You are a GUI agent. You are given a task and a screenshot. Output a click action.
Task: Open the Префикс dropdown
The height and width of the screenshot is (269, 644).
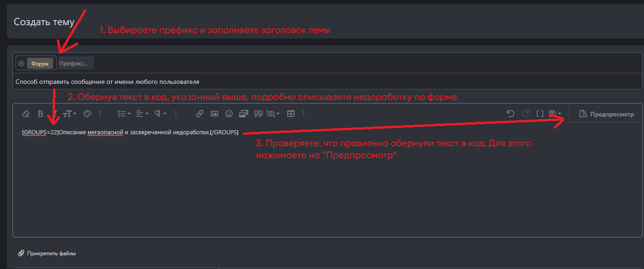click(x=75, y=63)
